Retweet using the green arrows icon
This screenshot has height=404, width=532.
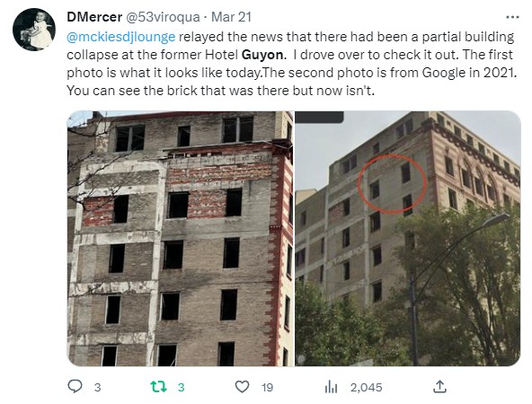(158, 387)
